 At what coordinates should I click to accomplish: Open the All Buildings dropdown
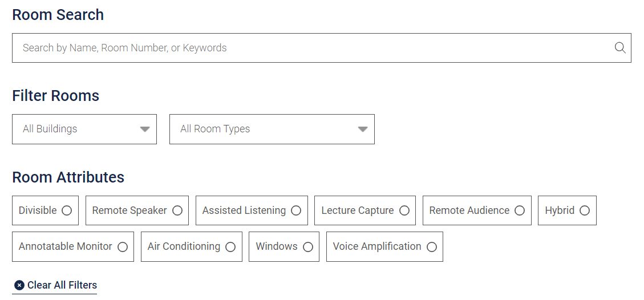(84, 129)
